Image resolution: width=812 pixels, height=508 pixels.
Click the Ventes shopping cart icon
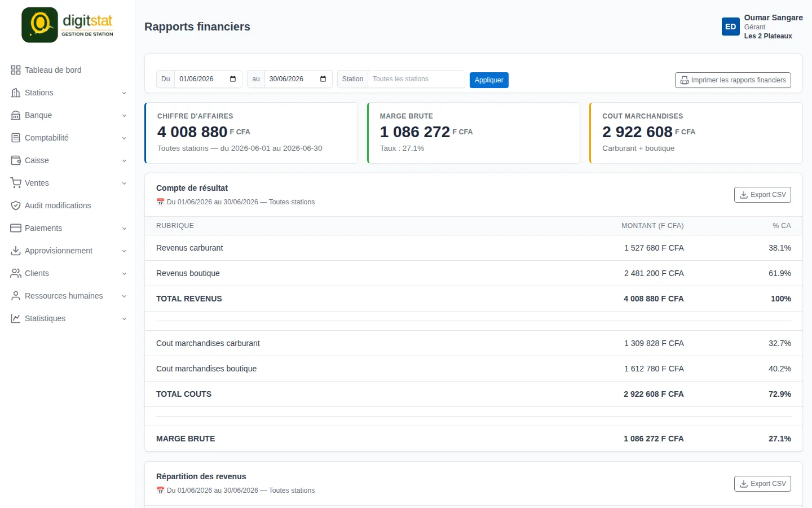[x=16, y=183]
